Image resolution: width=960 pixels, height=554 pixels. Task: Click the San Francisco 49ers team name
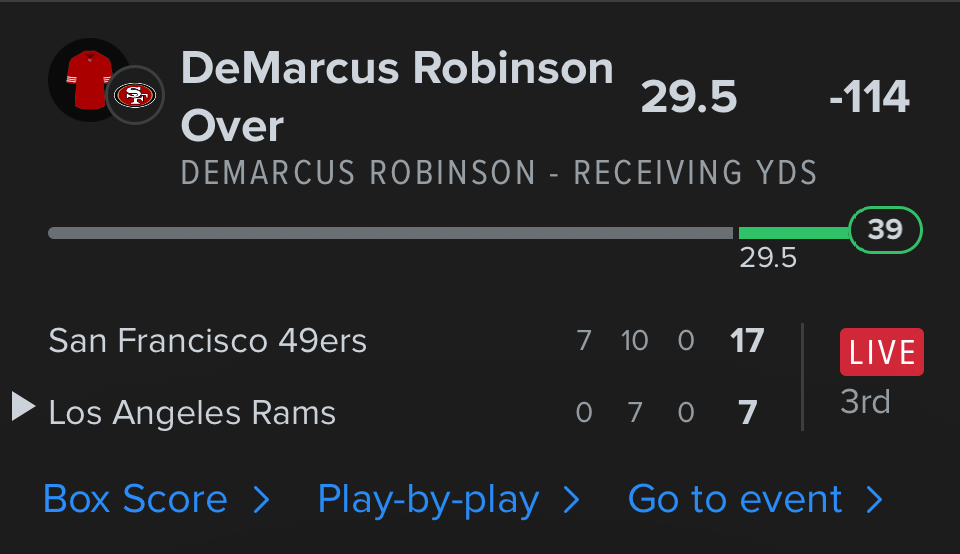208,341
